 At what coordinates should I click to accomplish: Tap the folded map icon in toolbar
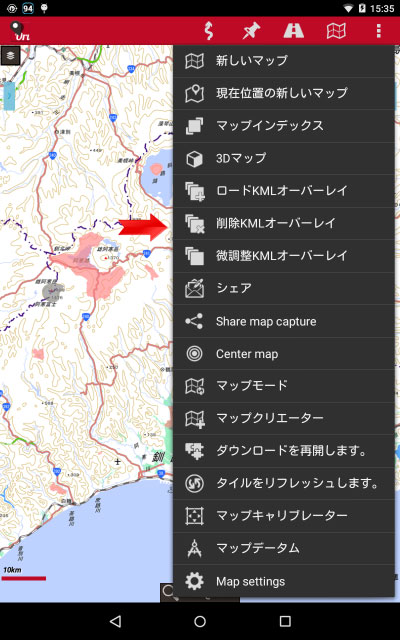pyautogui.click(x=336, y=31)
